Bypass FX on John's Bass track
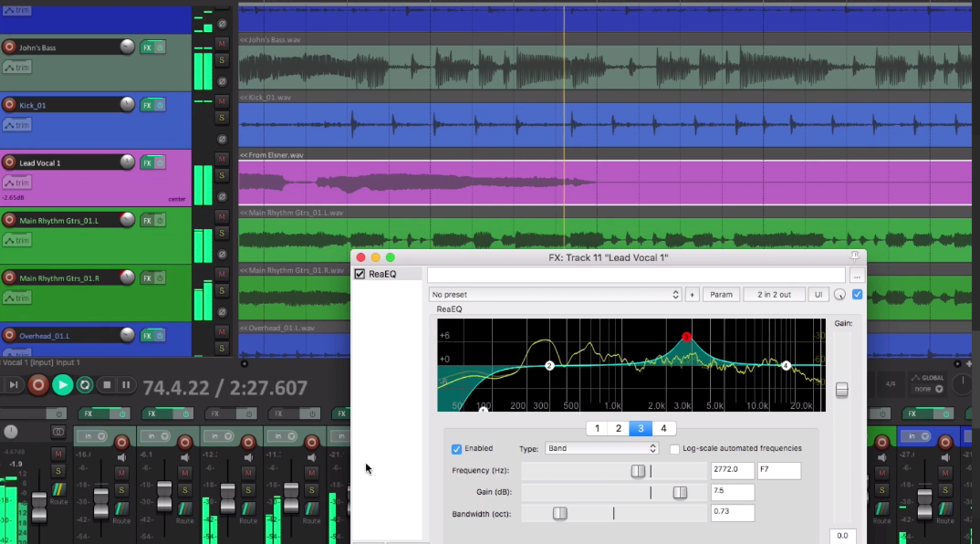Image resolution: width=980 pixels, height=544 pixels. 160,47
